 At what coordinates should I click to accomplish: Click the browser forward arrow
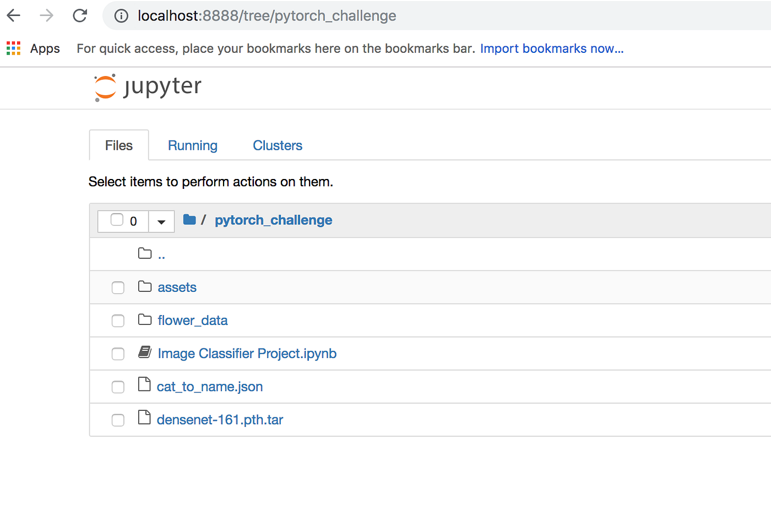(x=47, y=15)
